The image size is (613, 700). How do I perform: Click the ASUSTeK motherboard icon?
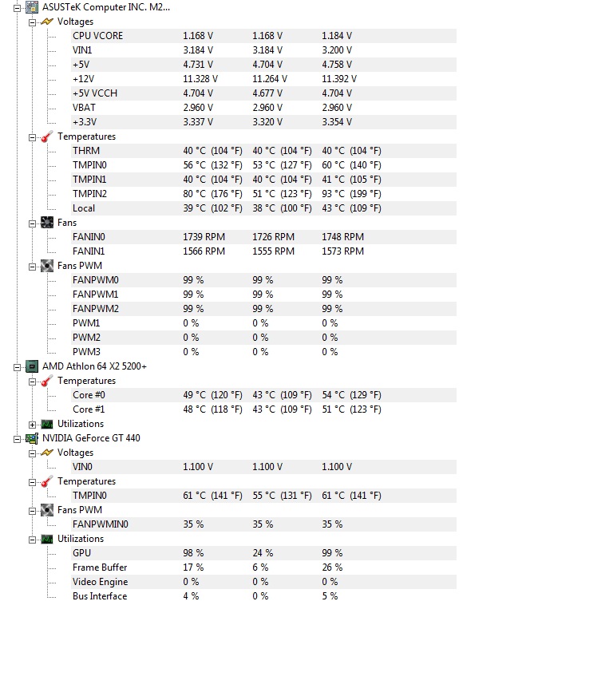click(32, 7)
